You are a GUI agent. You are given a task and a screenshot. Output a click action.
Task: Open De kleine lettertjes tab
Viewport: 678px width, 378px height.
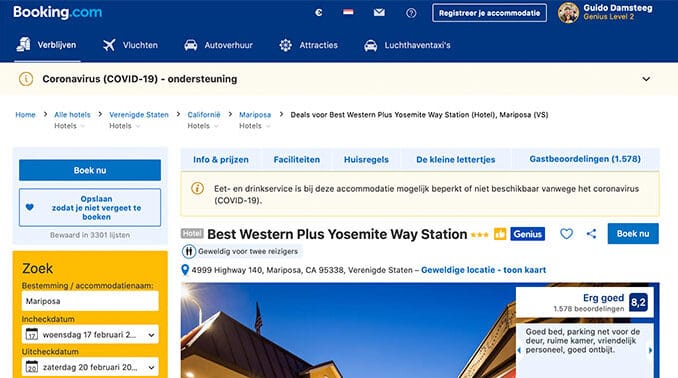point(456,160)
